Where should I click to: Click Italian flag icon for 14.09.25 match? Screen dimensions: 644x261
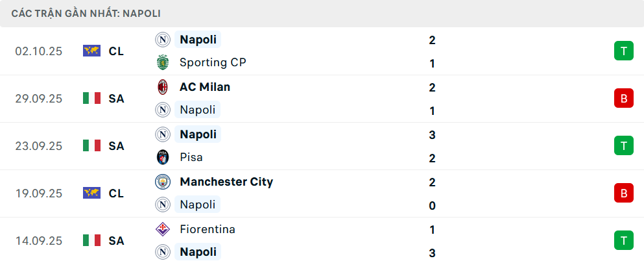coord(92,241)
